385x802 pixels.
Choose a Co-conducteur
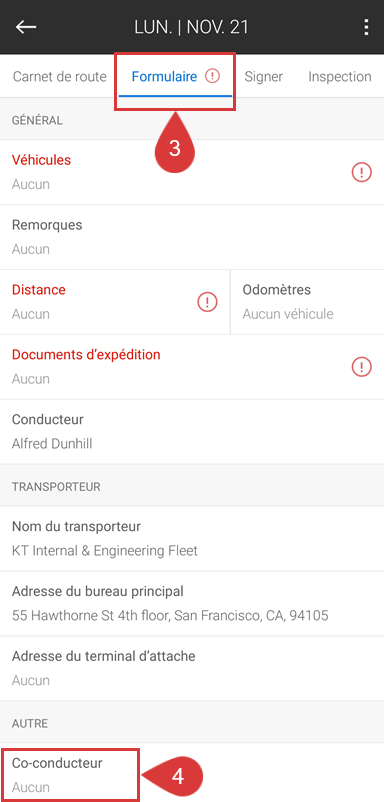click(192, 774)
